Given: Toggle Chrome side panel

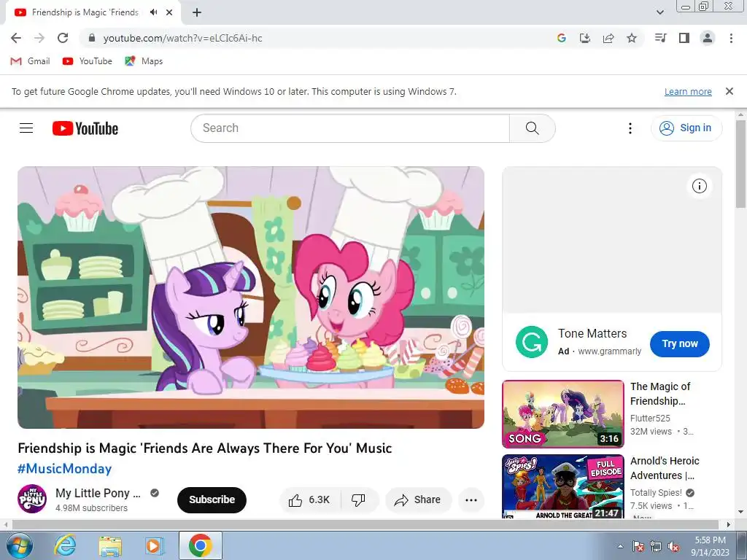Looking at the screenshot, I should click(x=684, y=38).
